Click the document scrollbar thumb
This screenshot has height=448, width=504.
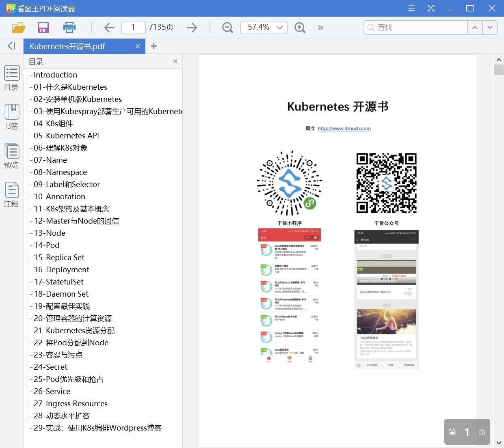click(x=499, y=70)
